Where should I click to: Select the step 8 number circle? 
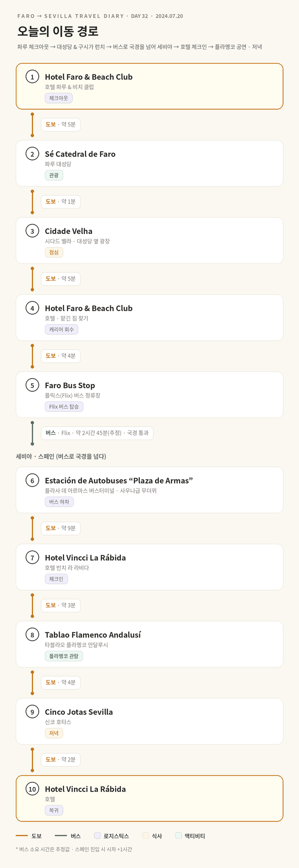(32, 635)
